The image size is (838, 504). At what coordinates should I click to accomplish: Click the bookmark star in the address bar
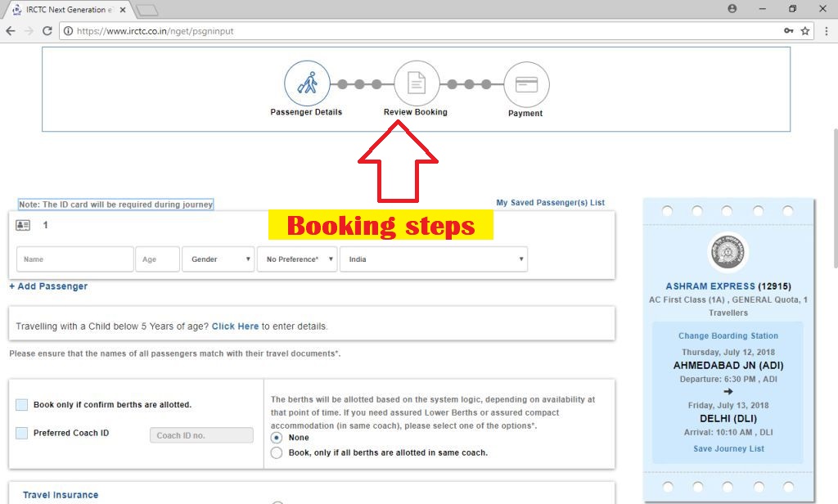[806, 30]
